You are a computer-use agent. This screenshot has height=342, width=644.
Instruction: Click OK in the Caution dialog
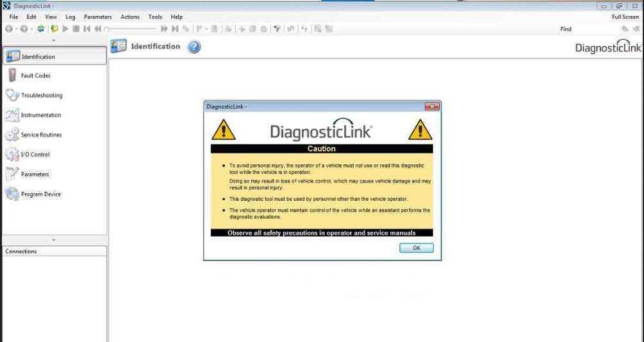point(417,248)
